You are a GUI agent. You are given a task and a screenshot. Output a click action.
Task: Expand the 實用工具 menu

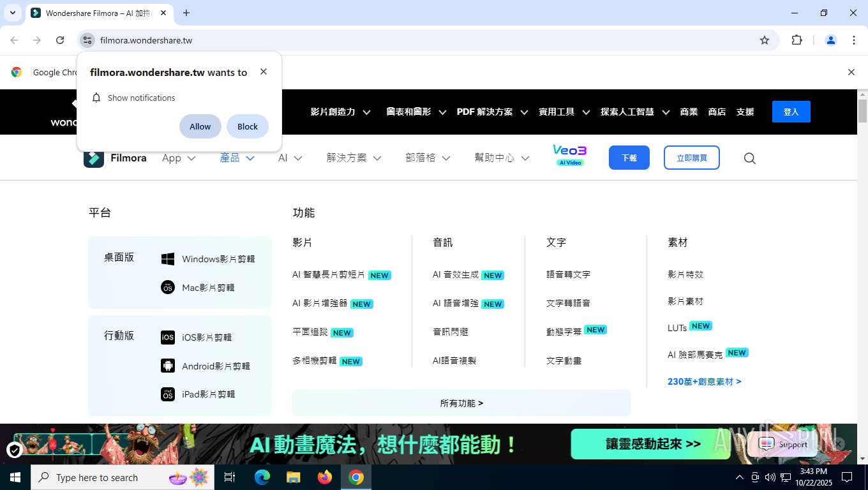(x=564, y=112)
